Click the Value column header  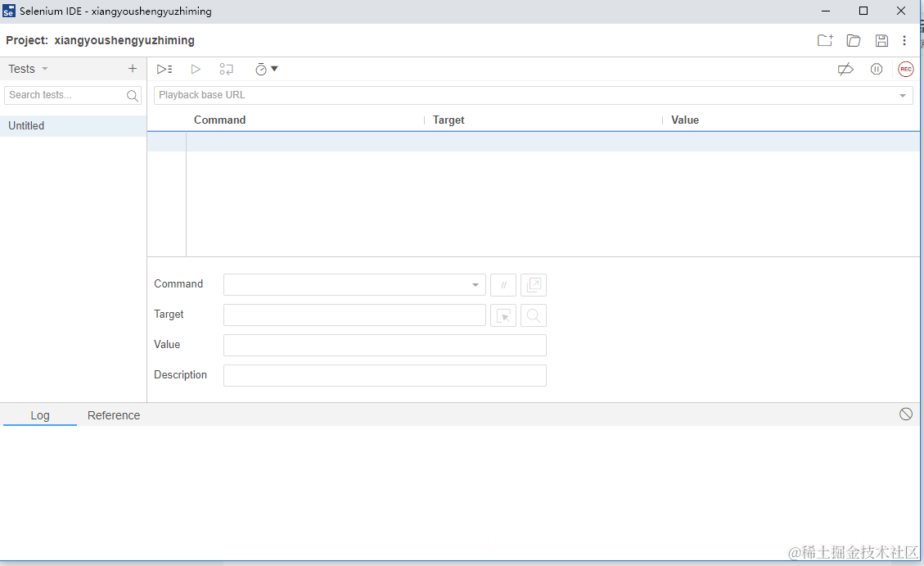tap(685, 120)
